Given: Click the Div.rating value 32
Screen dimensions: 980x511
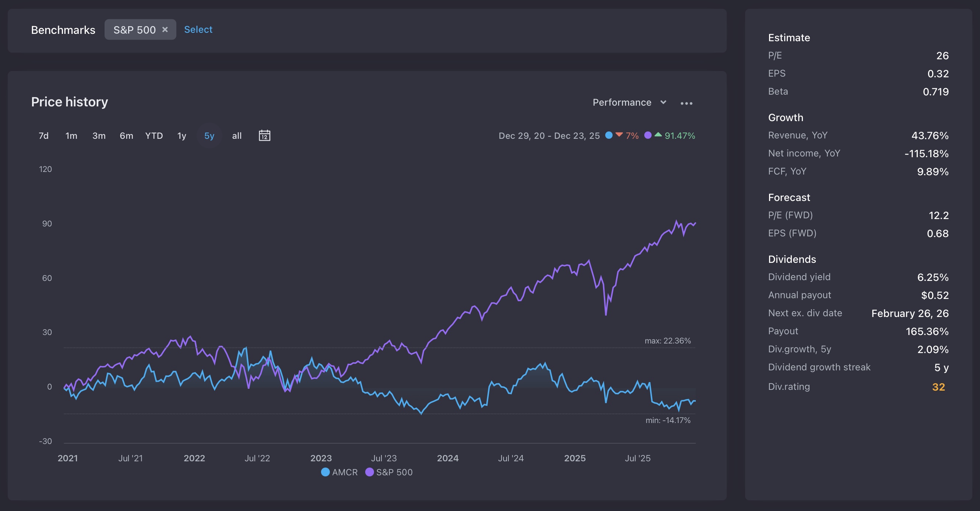Looking at the screenshot, I should [938, 387].
